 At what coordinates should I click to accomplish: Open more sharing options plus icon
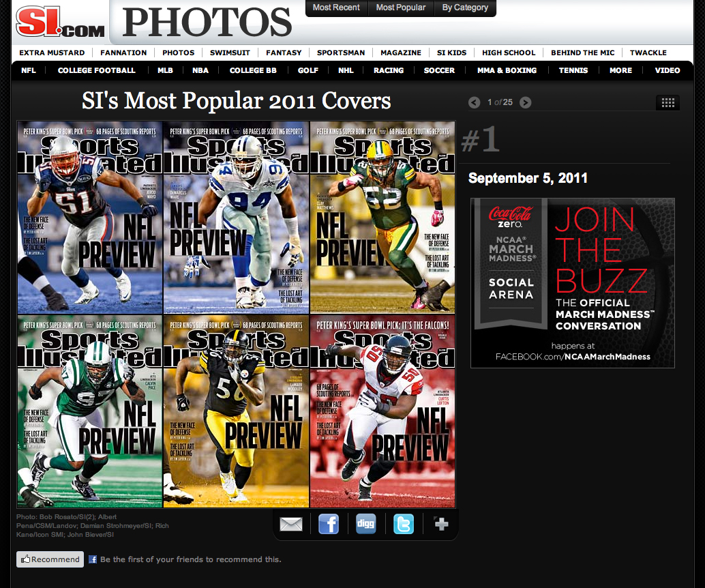pyautogui.click(x=441, y=524)
